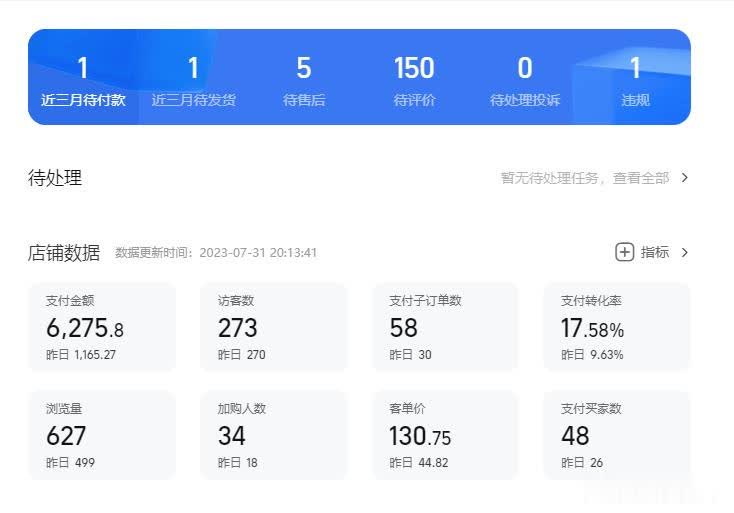Image resolution: width=734 pixels, height=513 pixels.
Task: Click the 暂无待处理任务，查看全部 link
Action: 585,178
